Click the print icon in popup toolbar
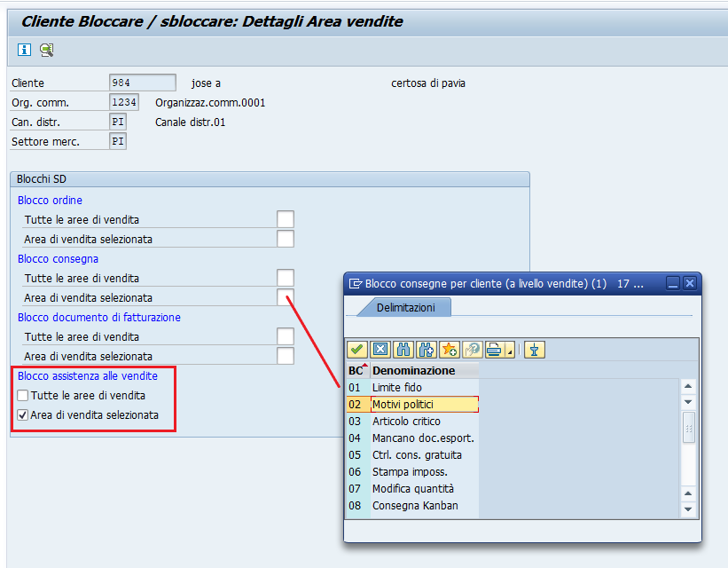The width and height of the screenshot is (728, 568). 492,350
